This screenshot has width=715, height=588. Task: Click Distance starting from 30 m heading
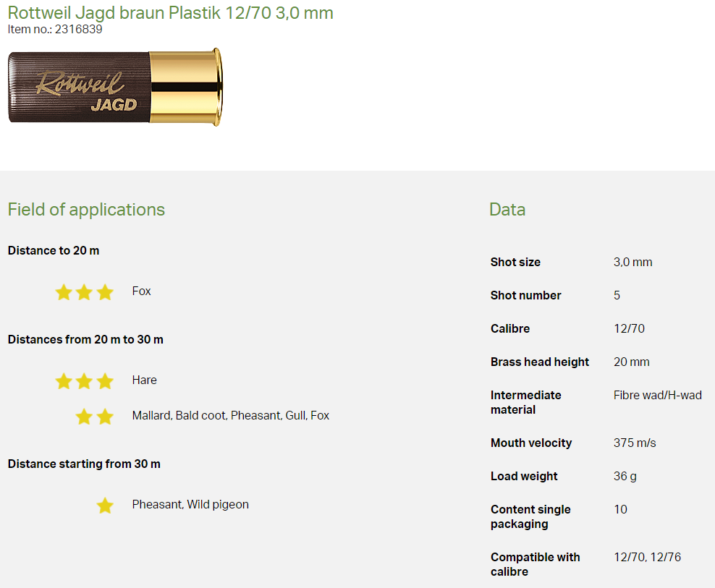pyautogui.click(x=84, y=464)
